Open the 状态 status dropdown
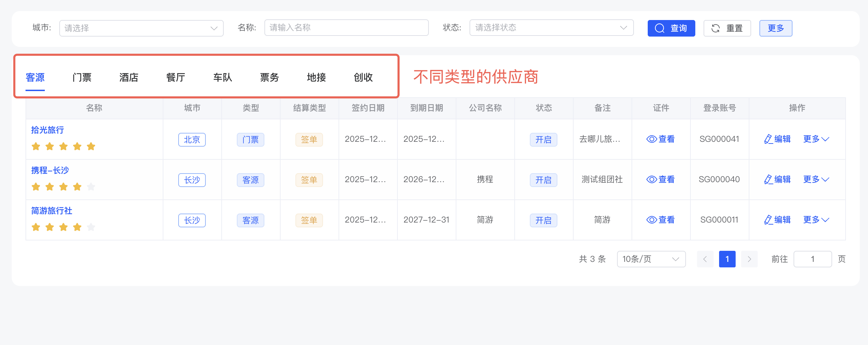 point(551,28)
